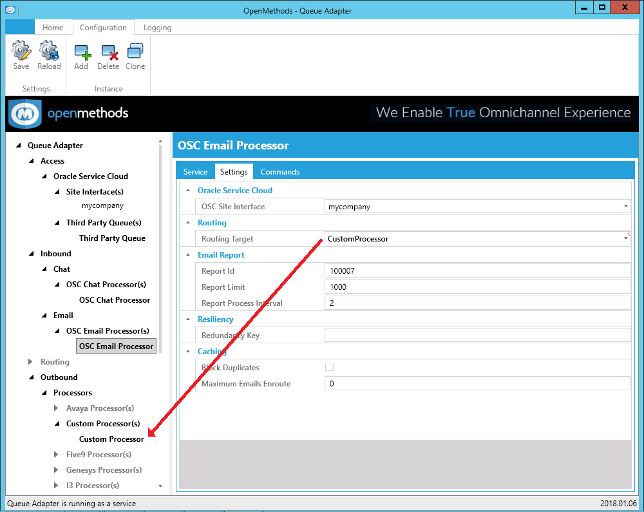Click the app icon in title bar
Screen dimensions: 644x512
[10, 9]
